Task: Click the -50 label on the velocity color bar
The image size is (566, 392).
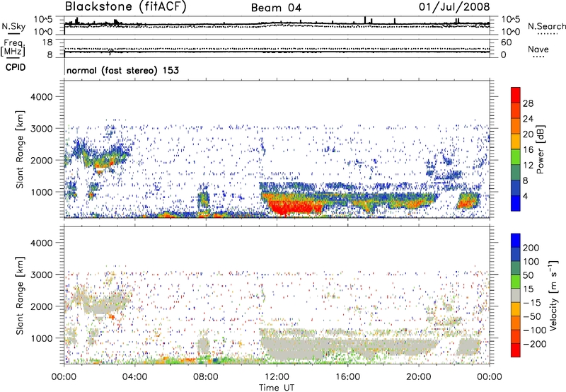Action: click(x=532, y=316)
